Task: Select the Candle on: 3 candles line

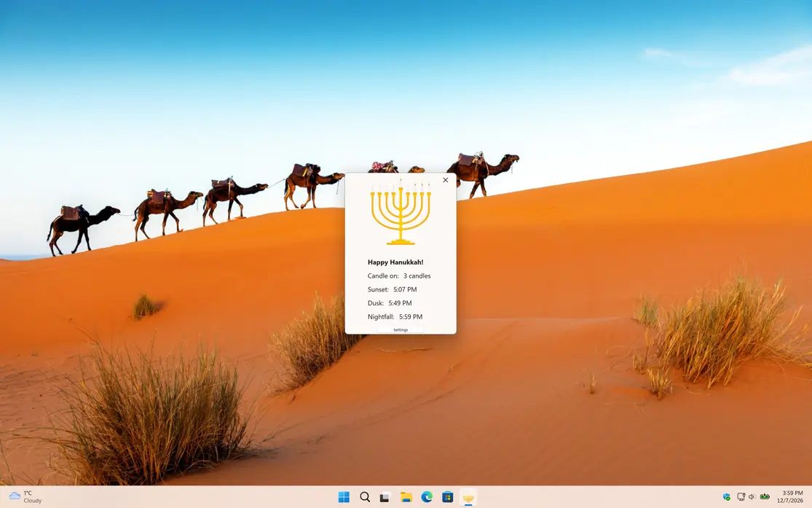Action: pyautogui.click(x=398, y=276)
